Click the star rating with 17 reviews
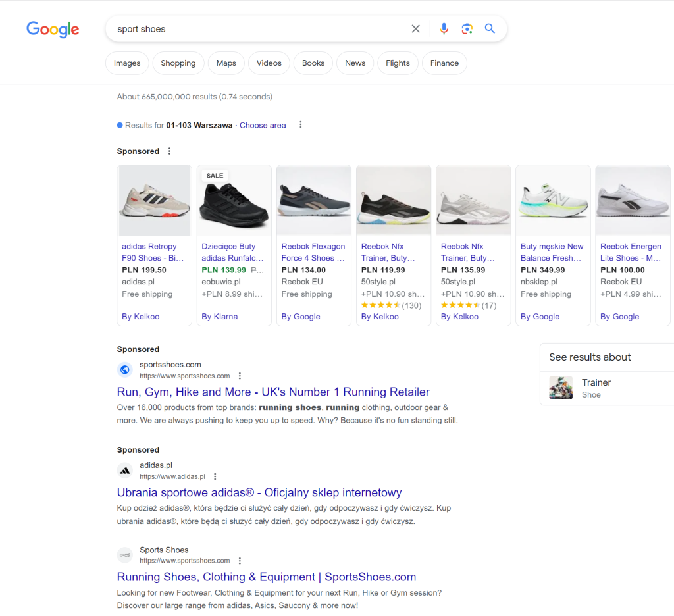Image resolution: width=674 pixels, height=616 pixels. point(460,305)
